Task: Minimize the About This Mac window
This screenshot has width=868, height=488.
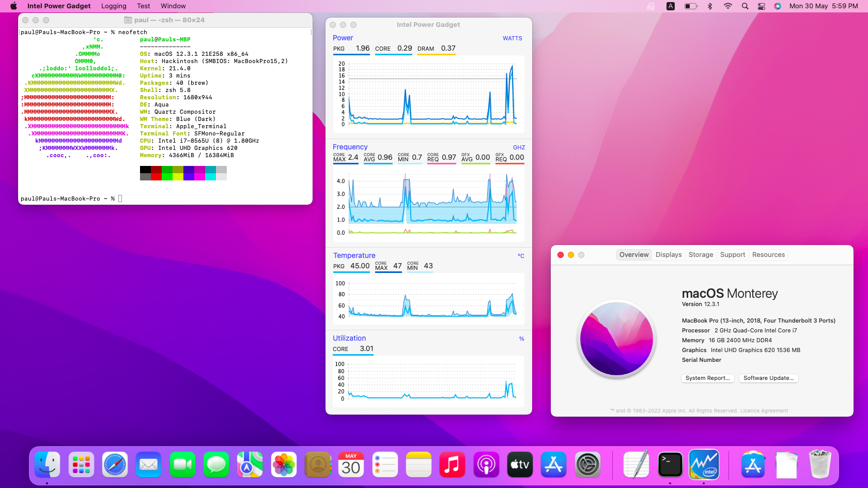Action: (x=571, y=255)
